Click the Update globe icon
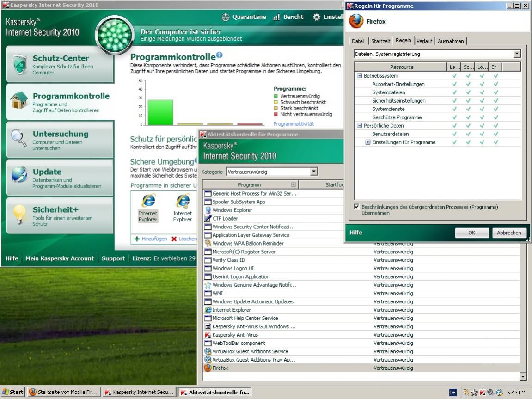The image size is (532, 399). click(x=19, y=175)
